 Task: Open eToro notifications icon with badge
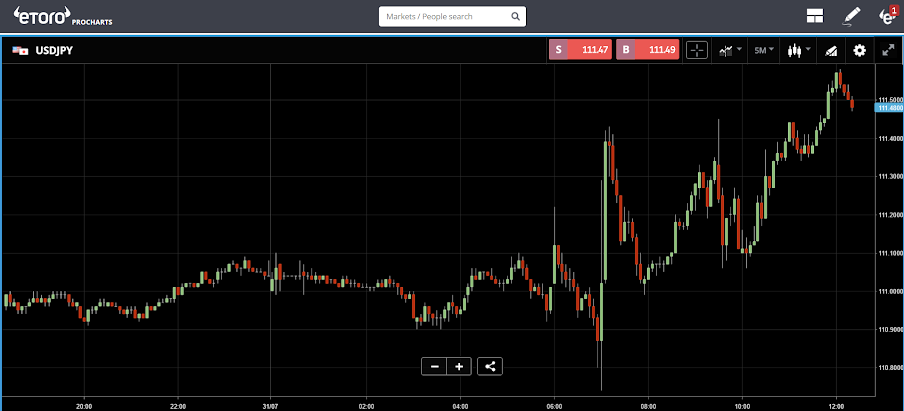click(888, 16)
